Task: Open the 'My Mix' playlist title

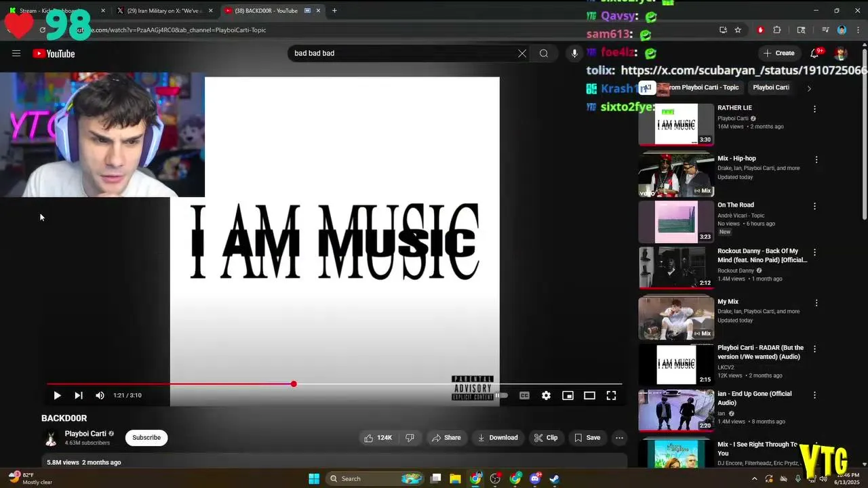Action: tap(728, 302)
